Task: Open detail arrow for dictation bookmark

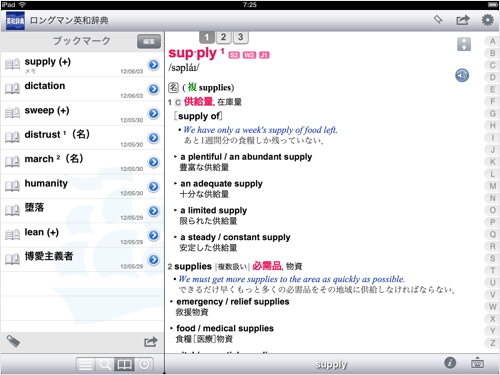Action: 154,89
